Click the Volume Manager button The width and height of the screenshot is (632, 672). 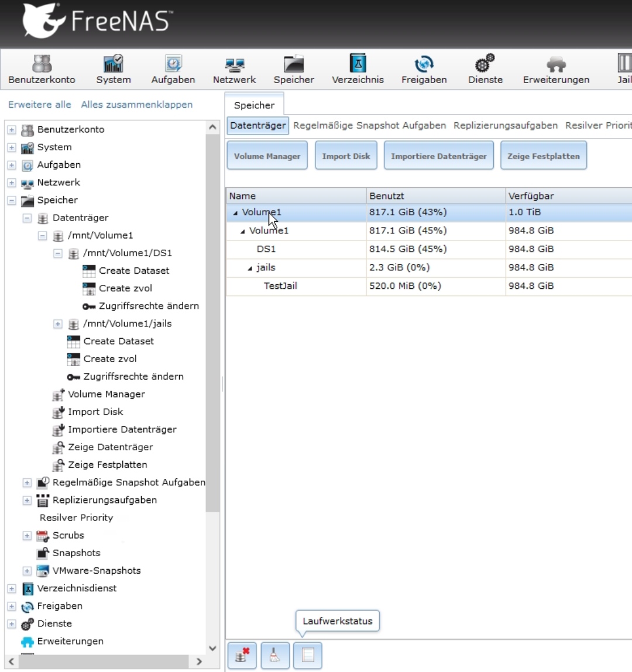pyautogui.click(x=267, y=156)
